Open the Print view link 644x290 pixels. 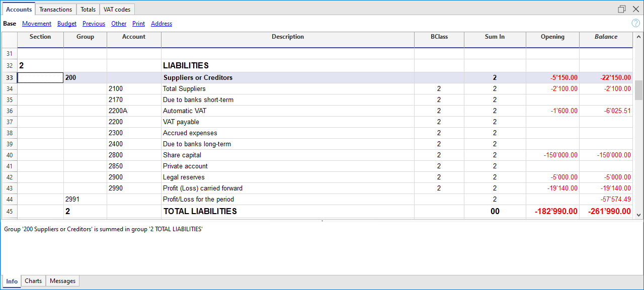(138, 24)
